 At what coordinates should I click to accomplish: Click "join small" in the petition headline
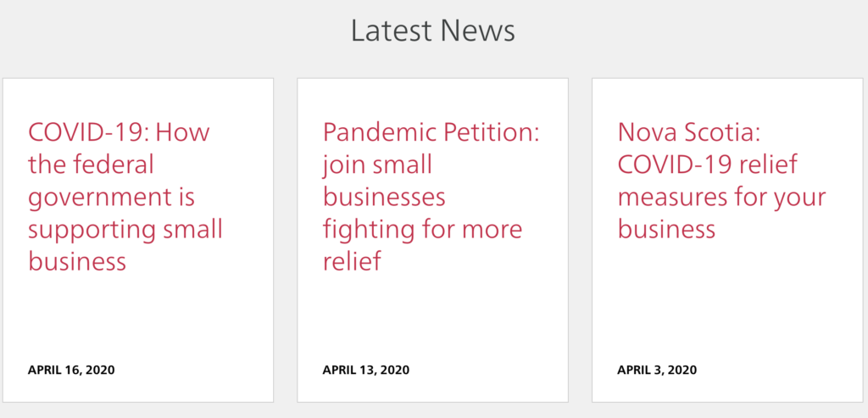click(x=377, y=165)
